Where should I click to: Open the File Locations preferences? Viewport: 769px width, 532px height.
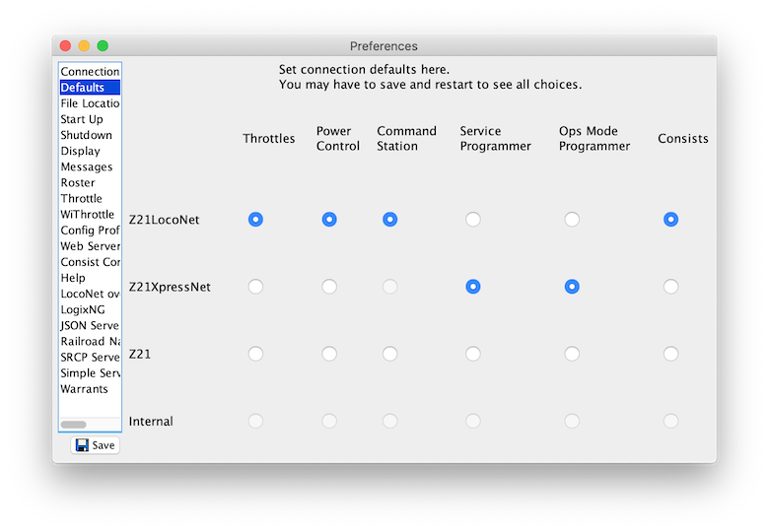90,103
